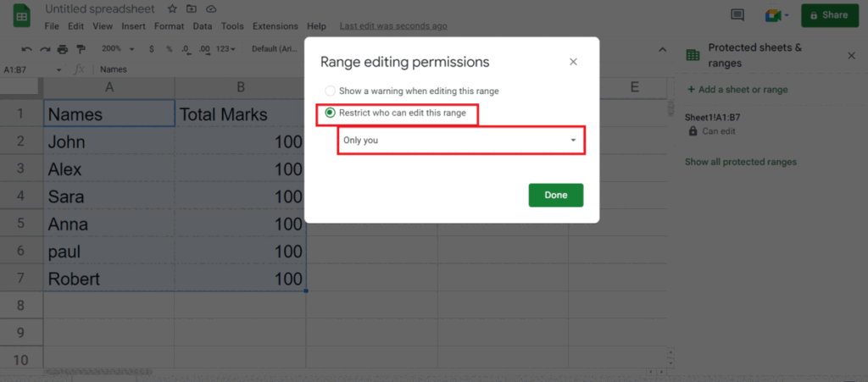Click the paul cell
Screen dimensions: 868x382
pyautogui.click(x=109, y=252)
